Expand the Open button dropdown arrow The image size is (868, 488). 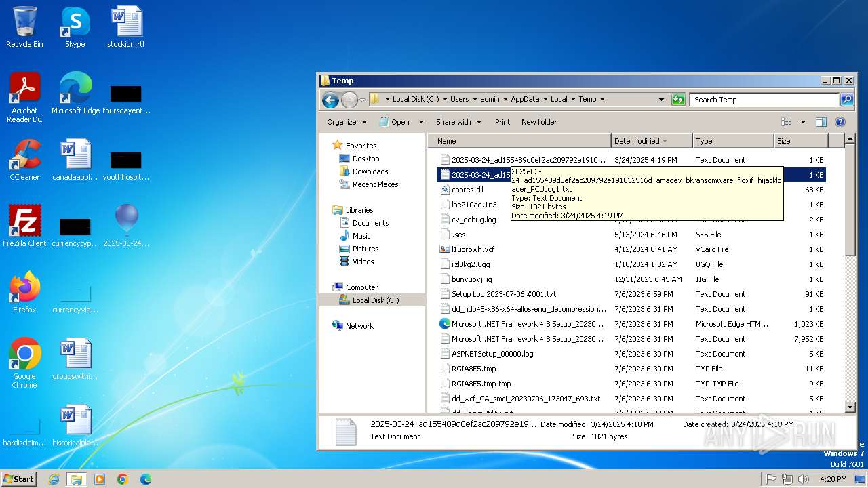[x=421, y=122]
